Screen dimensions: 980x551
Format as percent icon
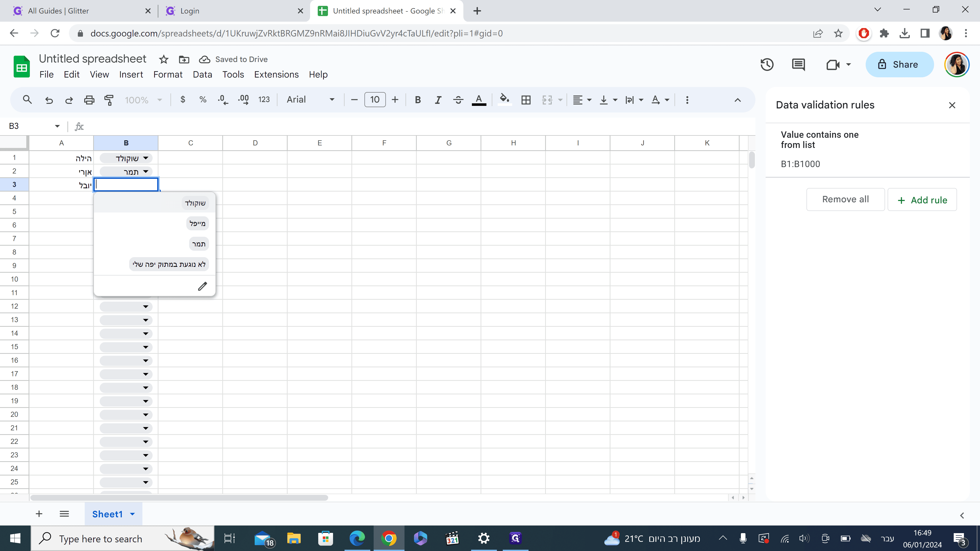pos(203,100)
